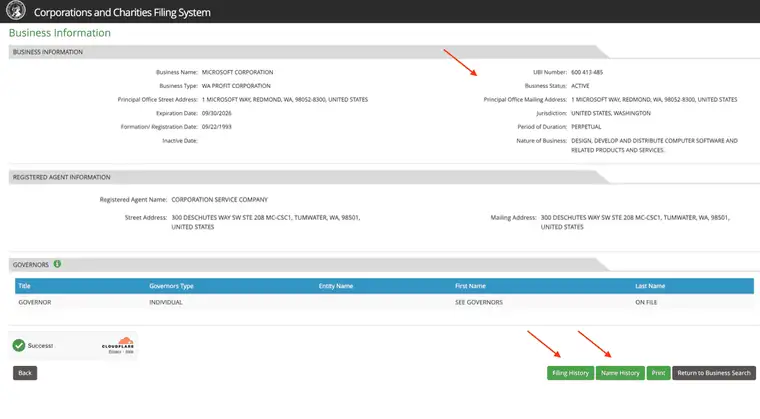Viewport: 760px width, 419px height.
Task: Click GOVERNOR cell in table row
Action: click(34, 302)
